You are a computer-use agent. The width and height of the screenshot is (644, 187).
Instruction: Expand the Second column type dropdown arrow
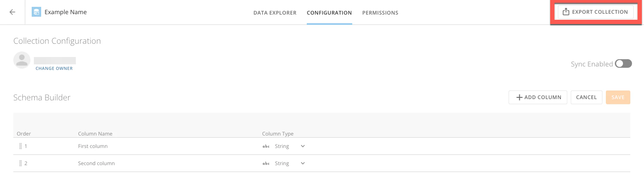click(x=303, y=163)
